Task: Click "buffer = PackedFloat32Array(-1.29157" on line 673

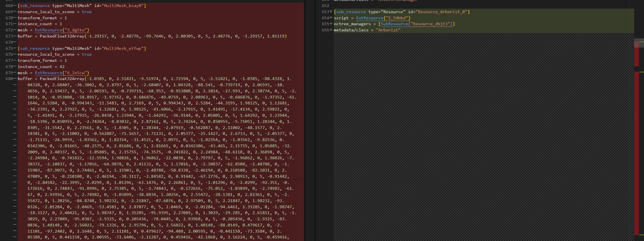Action: [62, 36]
